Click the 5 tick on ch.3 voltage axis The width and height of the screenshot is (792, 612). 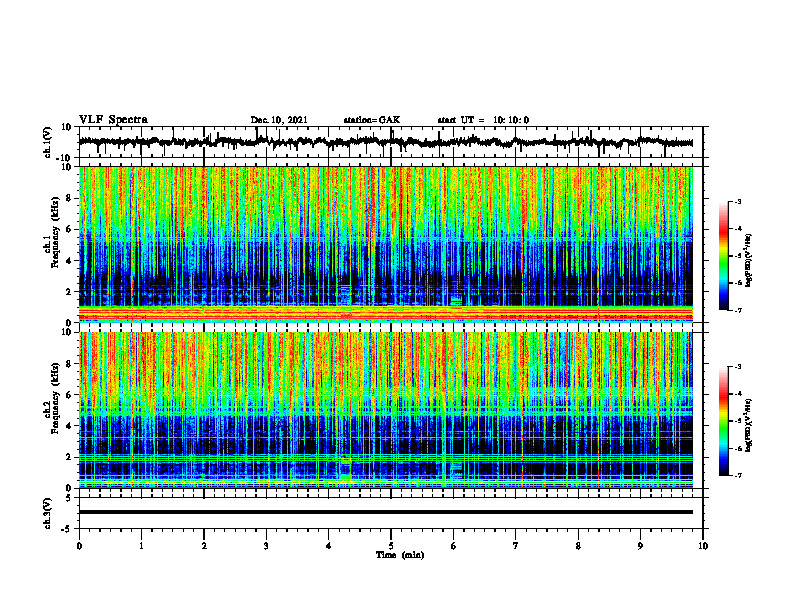pyautogui.click(x=70, y=498)
